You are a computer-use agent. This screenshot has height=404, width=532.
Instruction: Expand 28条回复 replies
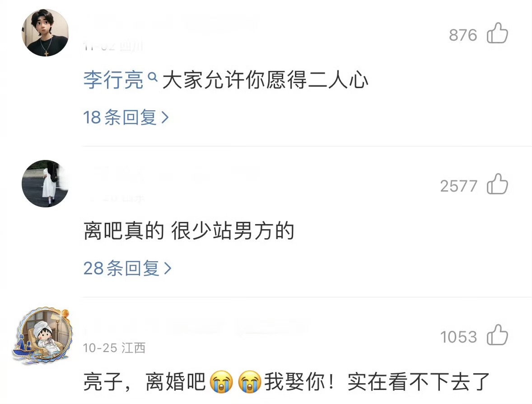127,268
